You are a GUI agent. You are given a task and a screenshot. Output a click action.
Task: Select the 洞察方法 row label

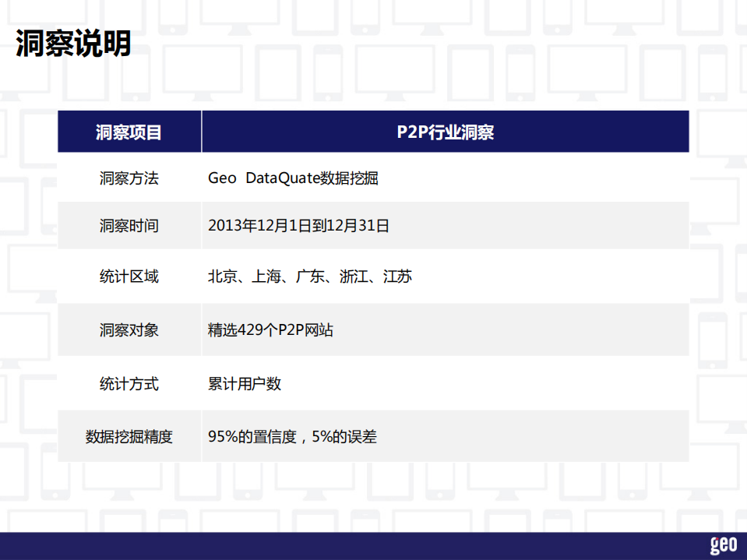(129, 178)
